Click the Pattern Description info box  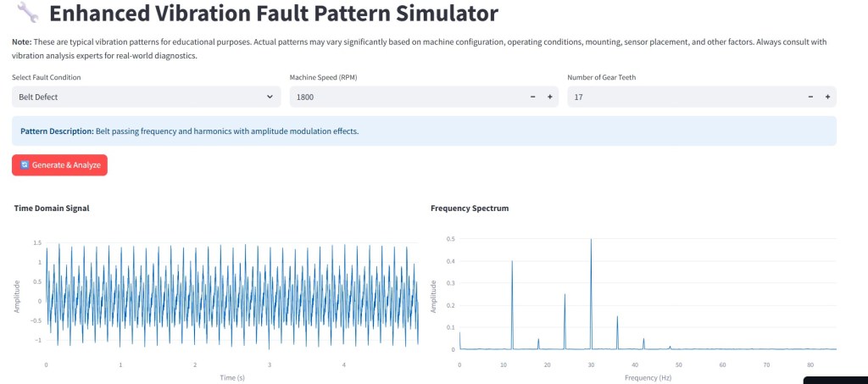coord(424,131)
